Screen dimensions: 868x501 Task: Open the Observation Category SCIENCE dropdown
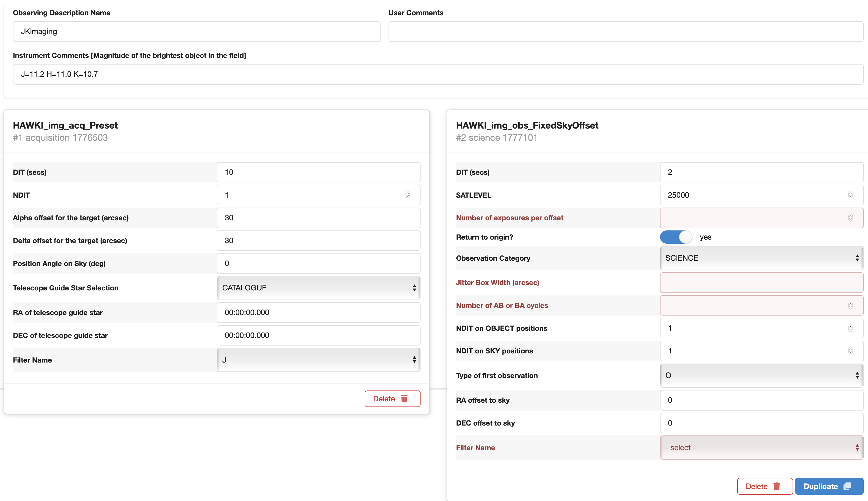coord(761,258)
